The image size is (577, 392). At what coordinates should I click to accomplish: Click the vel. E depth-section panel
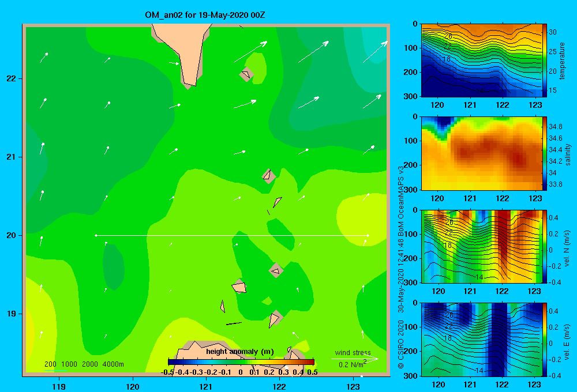[x=482, y=340]
